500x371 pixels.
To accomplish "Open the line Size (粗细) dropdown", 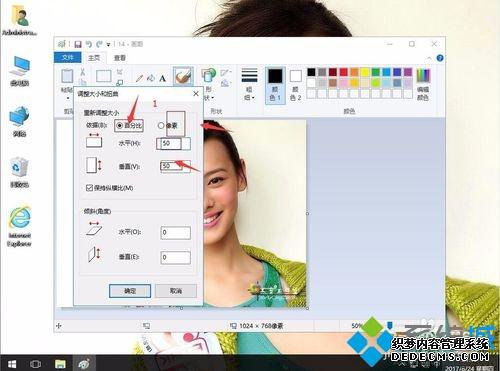I will pos(250,84).
